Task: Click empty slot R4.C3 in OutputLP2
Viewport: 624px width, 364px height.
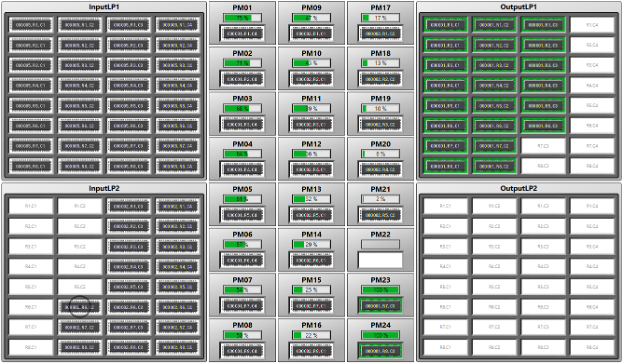Action: [543, 267]
